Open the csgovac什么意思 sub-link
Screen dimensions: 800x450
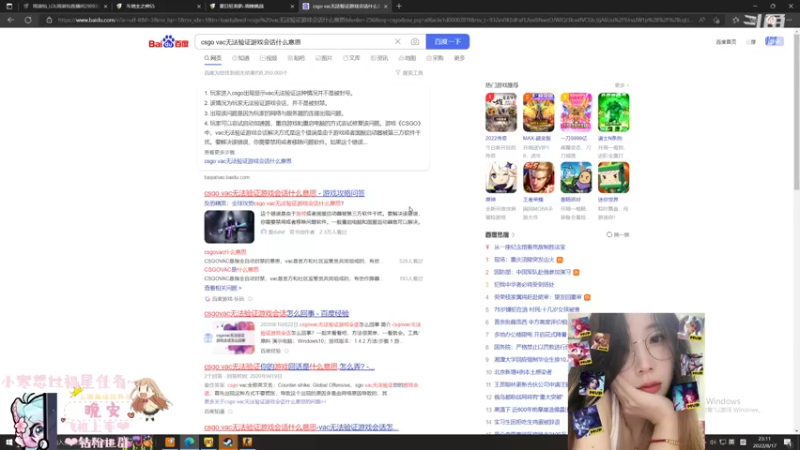click(225, 252)
